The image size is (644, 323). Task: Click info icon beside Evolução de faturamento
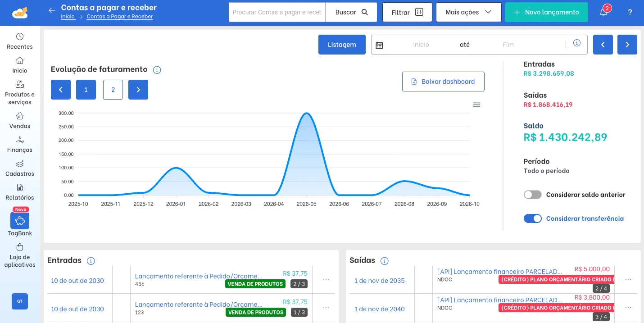point(157,70)
